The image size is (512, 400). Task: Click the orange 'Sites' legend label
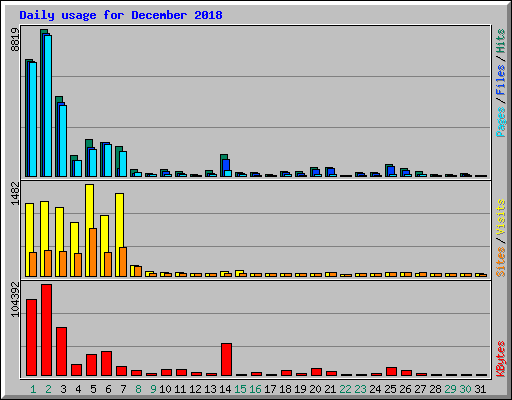(x=500, y=262)
